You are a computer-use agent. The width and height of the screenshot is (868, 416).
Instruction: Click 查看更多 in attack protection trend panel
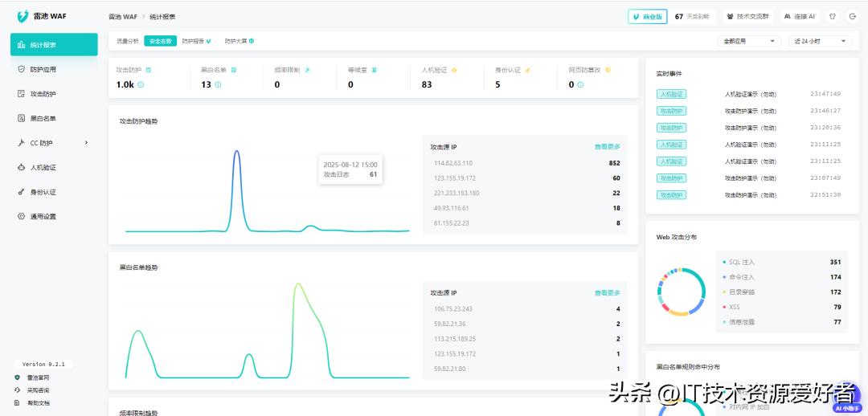tap(607, 147)
